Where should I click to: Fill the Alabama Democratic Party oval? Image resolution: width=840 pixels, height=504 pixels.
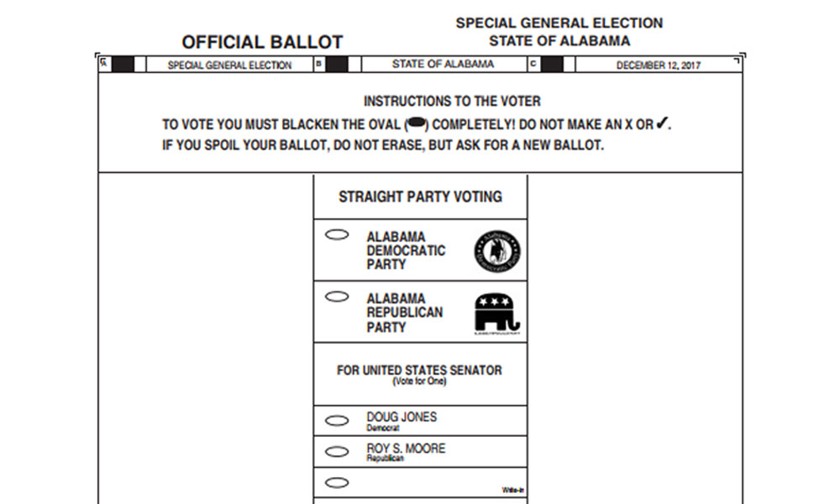coord(337,234)
